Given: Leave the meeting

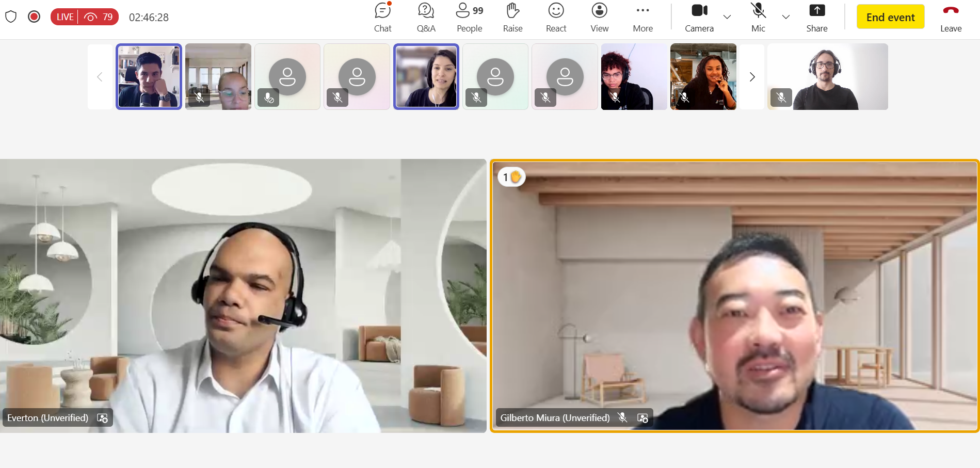Looking at the screenshot, I should (x=951, y=17).
